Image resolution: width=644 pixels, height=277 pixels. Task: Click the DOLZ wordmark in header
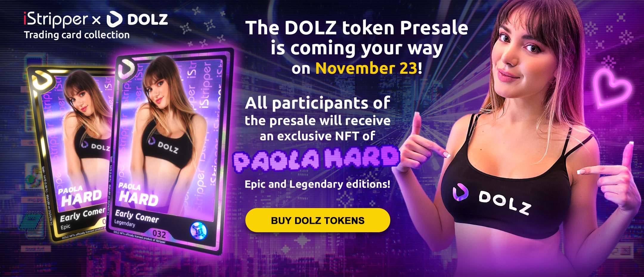tap(148, 20)
